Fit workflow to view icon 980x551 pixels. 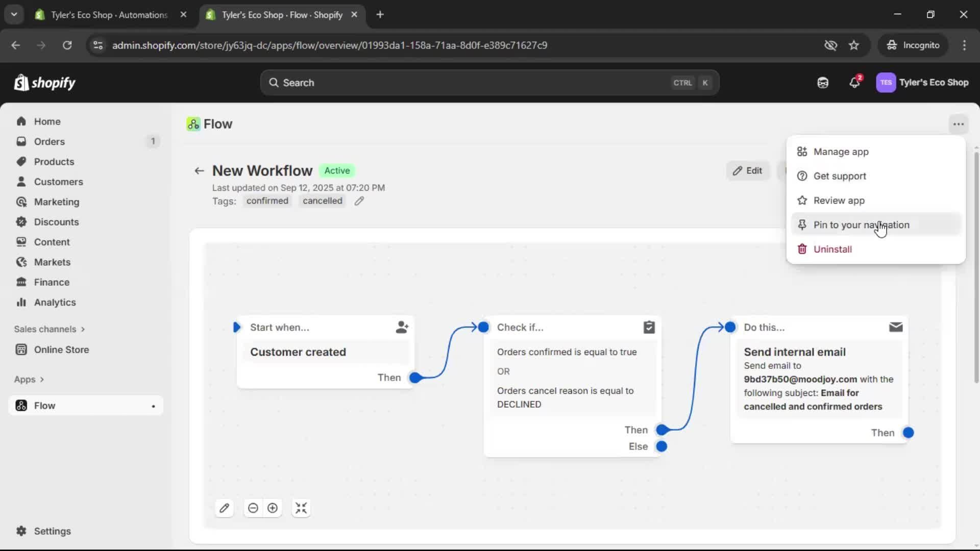point(301,508)
